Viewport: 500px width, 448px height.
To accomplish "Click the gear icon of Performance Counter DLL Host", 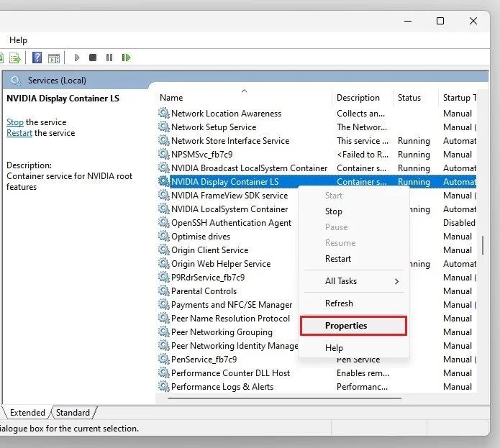I will (164, 372).
